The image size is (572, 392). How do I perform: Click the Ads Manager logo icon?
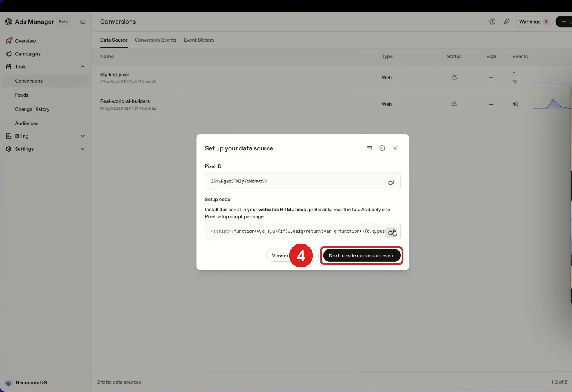[x=8, y=22]
